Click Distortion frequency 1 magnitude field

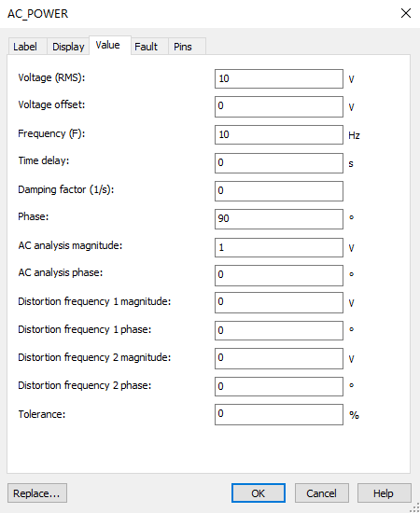pyautogui.click(x=279, y=302)
